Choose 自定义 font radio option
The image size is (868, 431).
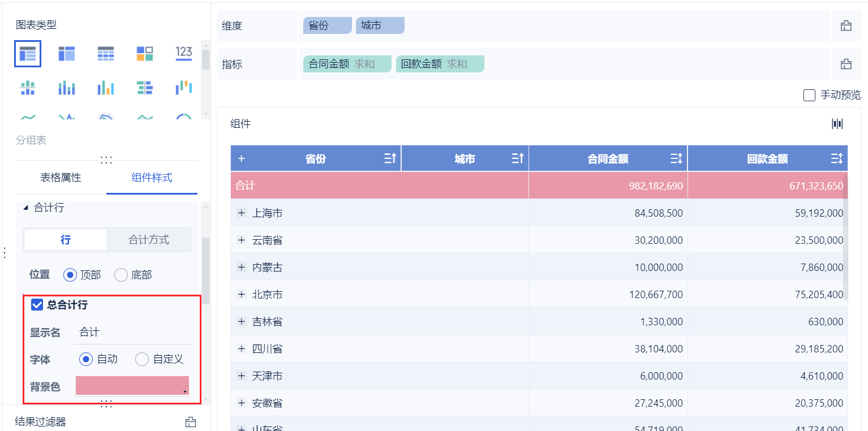click(x=142, y=359)
